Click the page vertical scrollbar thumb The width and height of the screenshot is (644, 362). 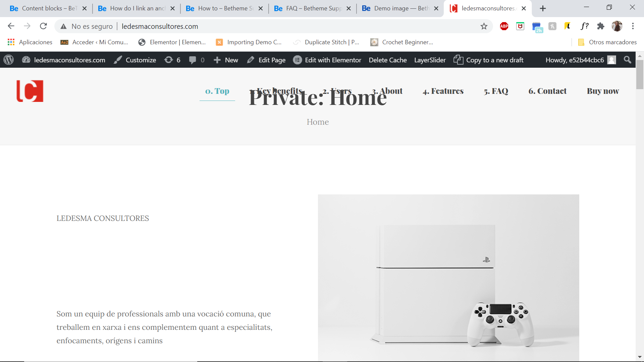pos(640,74)
